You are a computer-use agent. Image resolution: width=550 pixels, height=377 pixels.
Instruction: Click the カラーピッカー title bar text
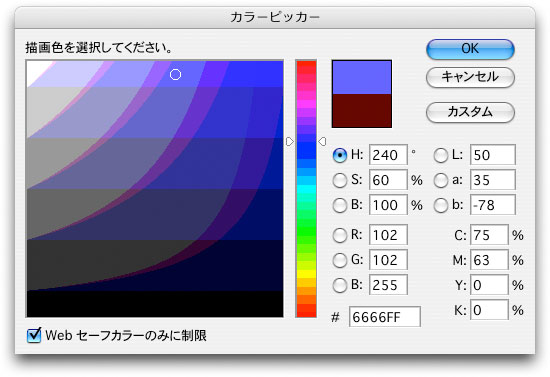click(275, 17)
